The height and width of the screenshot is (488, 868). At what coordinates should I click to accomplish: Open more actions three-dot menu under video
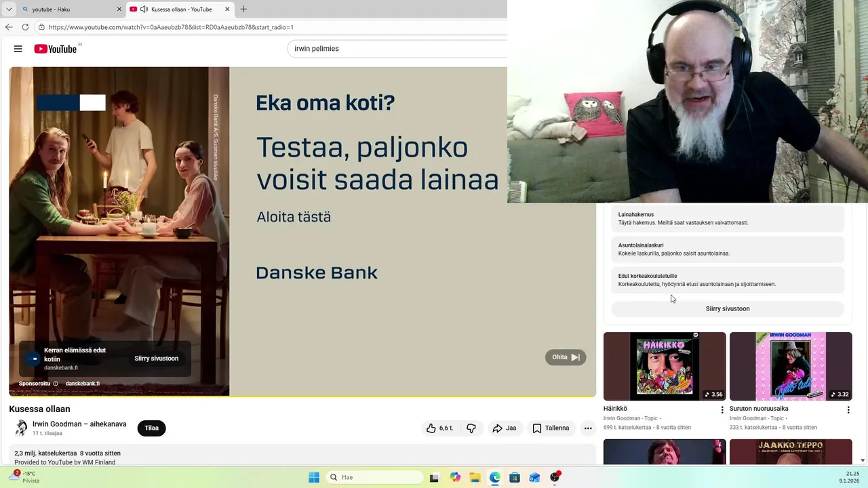(588, 428)
